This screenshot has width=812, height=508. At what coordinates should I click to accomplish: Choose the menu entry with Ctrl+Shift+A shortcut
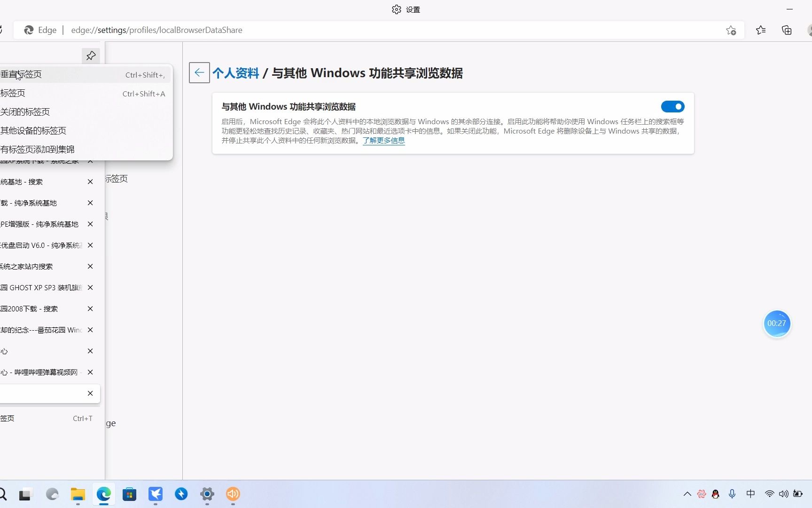click(x=85, y=93)
